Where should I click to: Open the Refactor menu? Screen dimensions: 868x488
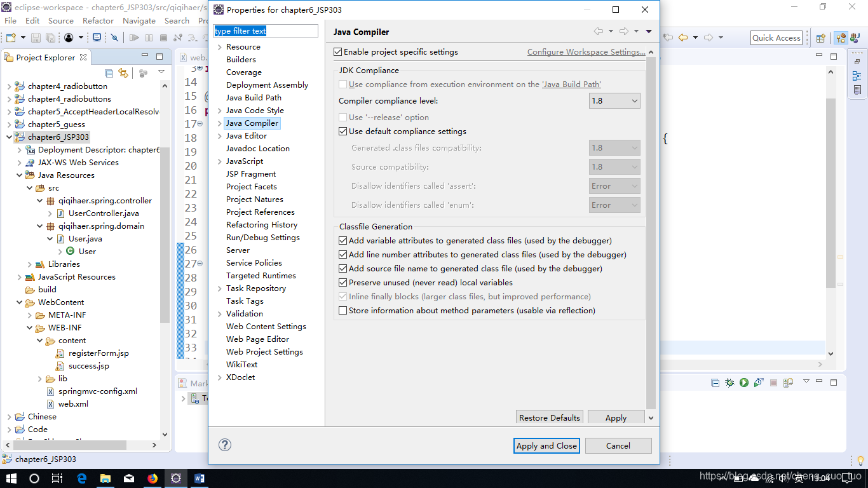(98, 21)
